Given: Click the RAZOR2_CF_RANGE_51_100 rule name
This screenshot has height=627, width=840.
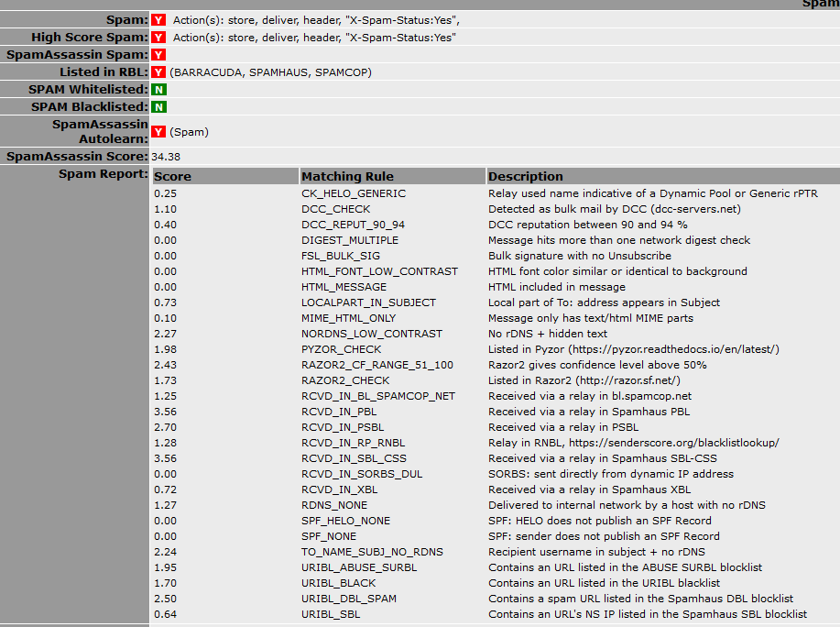Looking at the screenshot, I should [377, 365].
